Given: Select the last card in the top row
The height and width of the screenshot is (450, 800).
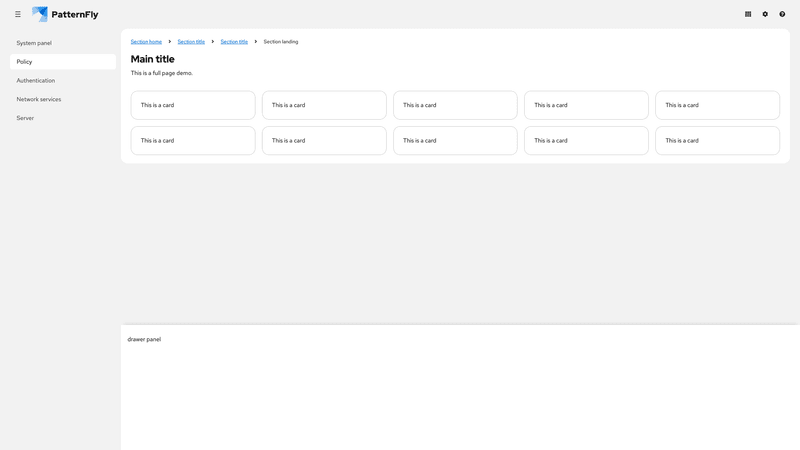Looking at the screenshot, I should click(717, 105).
